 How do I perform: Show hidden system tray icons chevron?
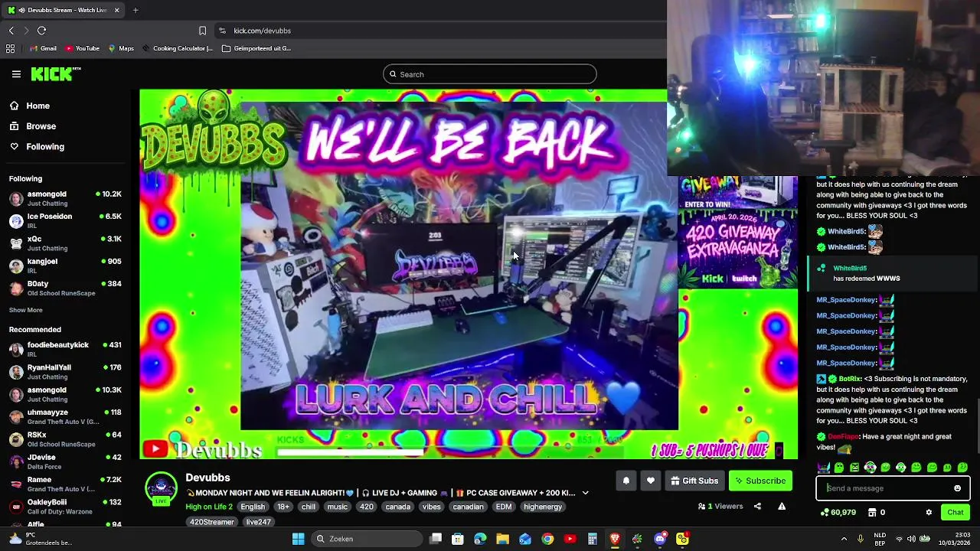[844, 539]
